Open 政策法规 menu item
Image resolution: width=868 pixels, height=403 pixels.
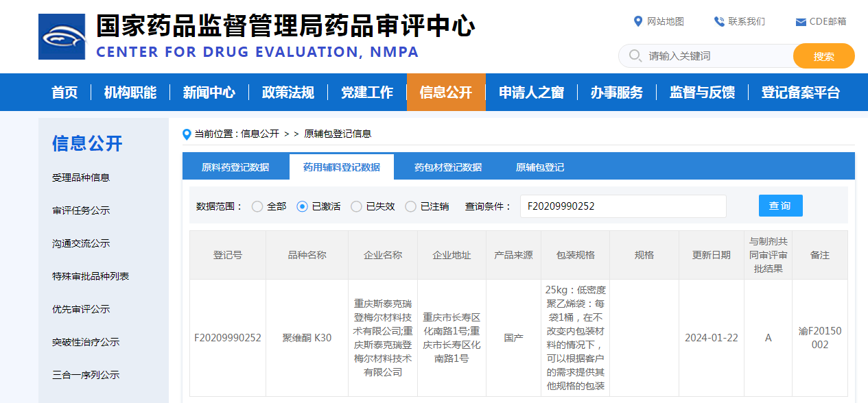point(288,93)
